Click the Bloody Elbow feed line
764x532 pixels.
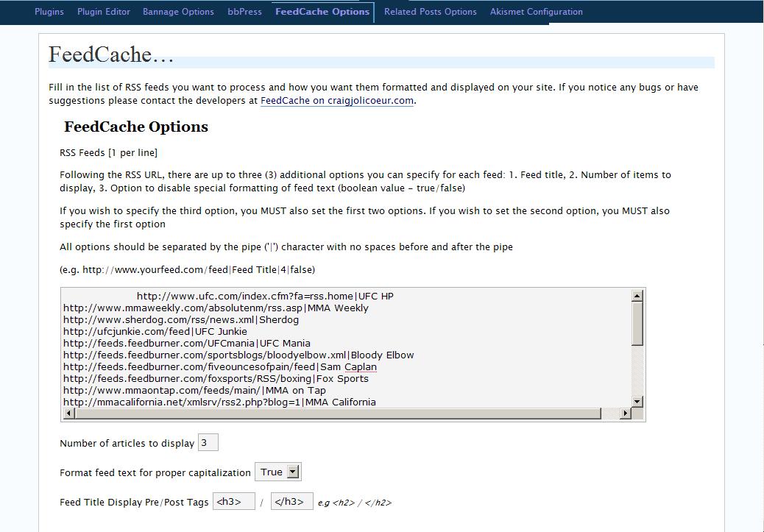[238, 355]
